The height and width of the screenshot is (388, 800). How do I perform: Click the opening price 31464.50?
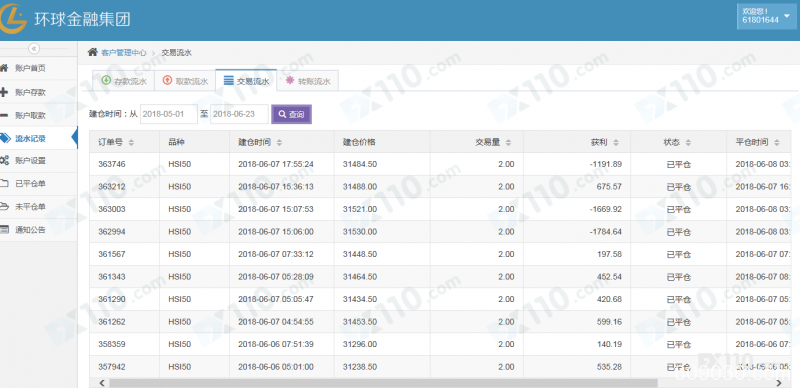pos(360,277)
